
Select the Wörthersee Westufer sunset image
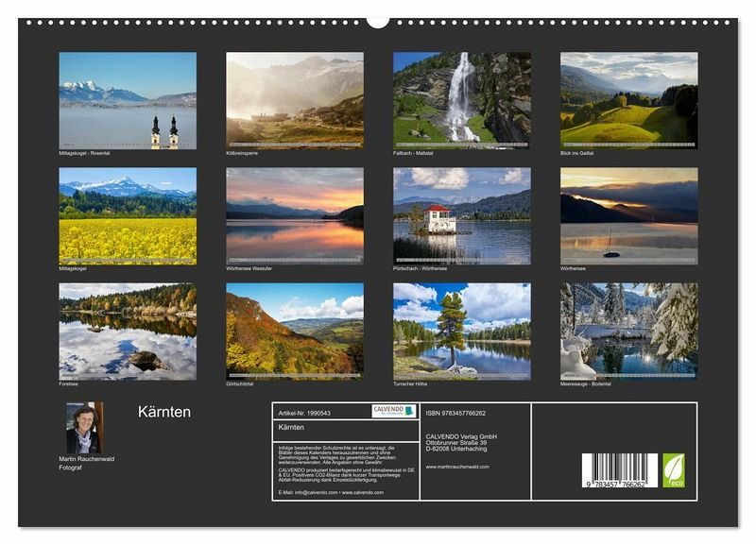click(295, 216)
